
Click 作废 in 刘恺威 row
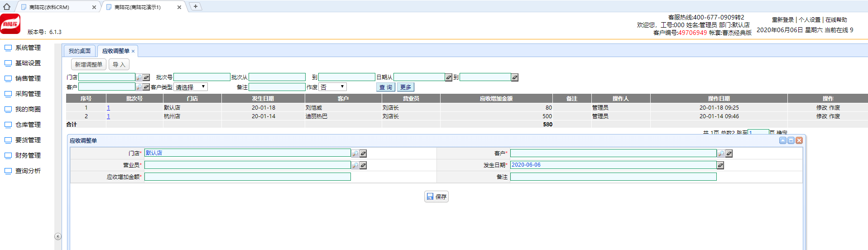point(834,108)
